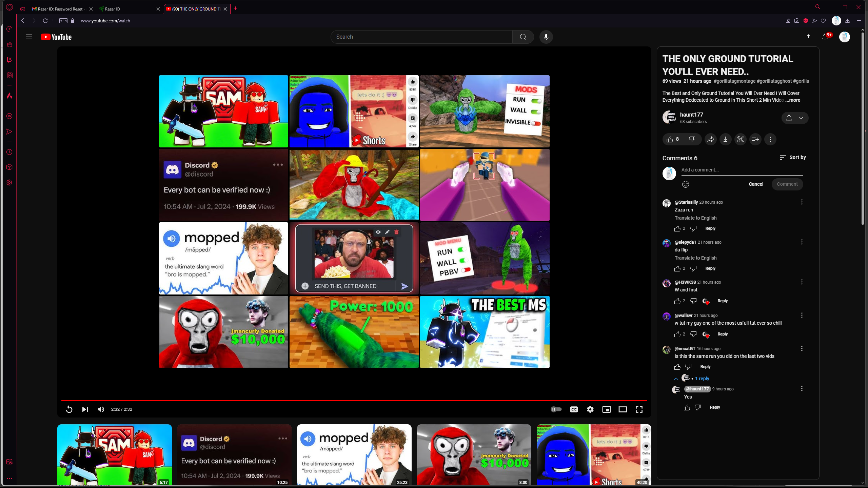Open the subscription notification bell dropdown
Viewport: 868px width, 488px height.
click(795, 118)
